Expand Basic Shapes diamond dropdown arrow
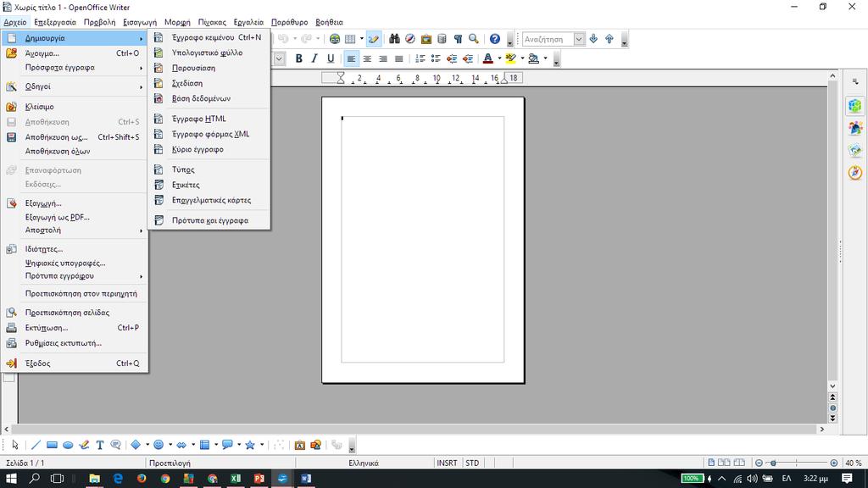Screen dimensions: 868x488 [x=147, y=445]
